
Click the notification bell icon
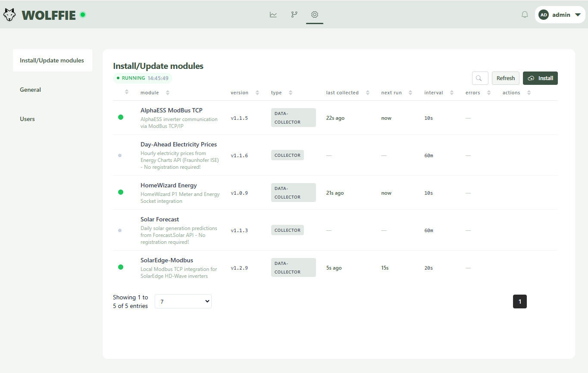pos(525,15)
